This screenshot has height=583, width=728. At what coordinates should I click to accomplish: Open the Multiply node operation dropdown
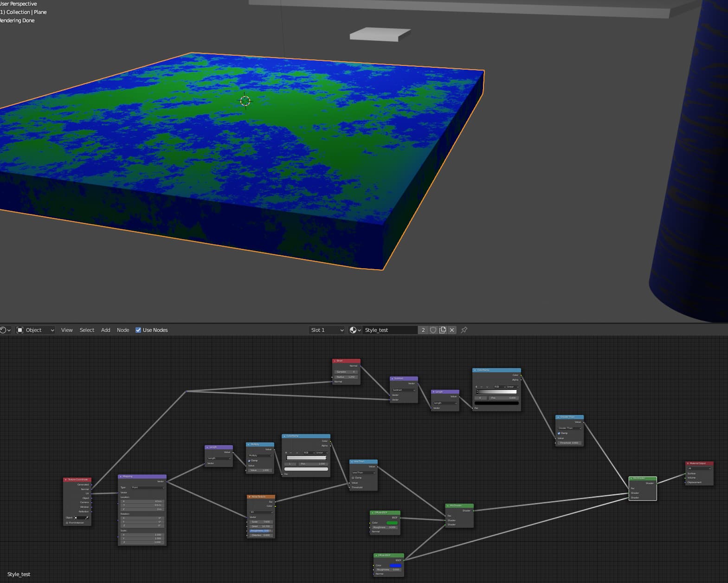pos(260,455)
